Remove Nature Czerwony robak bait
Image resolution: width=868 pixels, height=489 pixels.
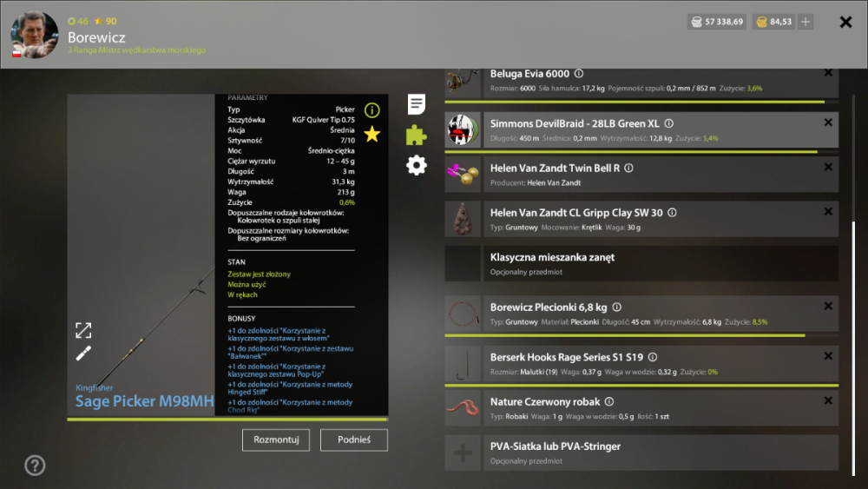828,400
